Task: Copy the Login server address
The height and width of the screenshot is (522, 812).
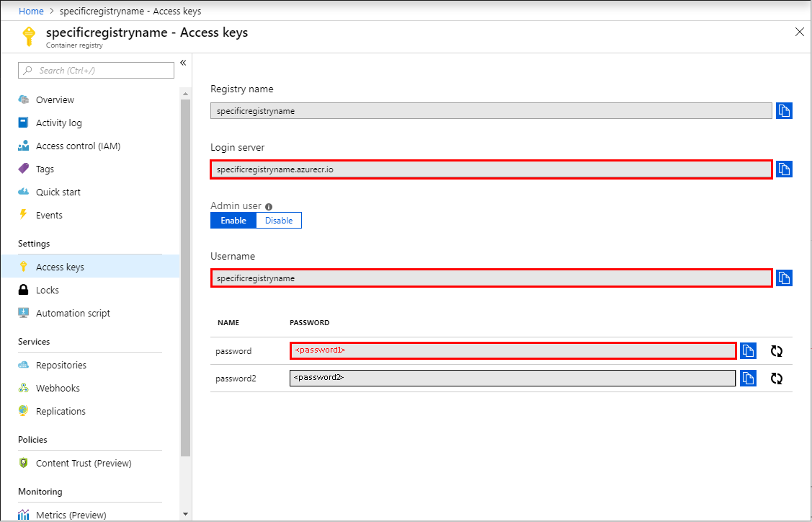Action: 784,169
